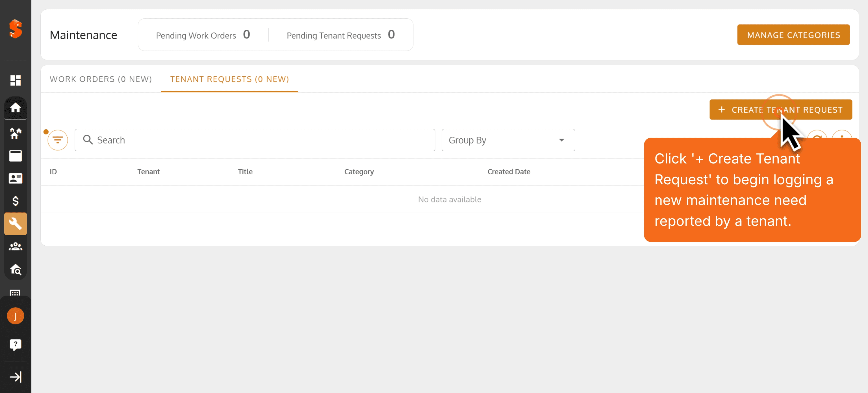This screenshot has width=868, height=393.
Task: Open the dashboard grid icon in sidebar
Action: pyautogui.click(x=16, y=80)
